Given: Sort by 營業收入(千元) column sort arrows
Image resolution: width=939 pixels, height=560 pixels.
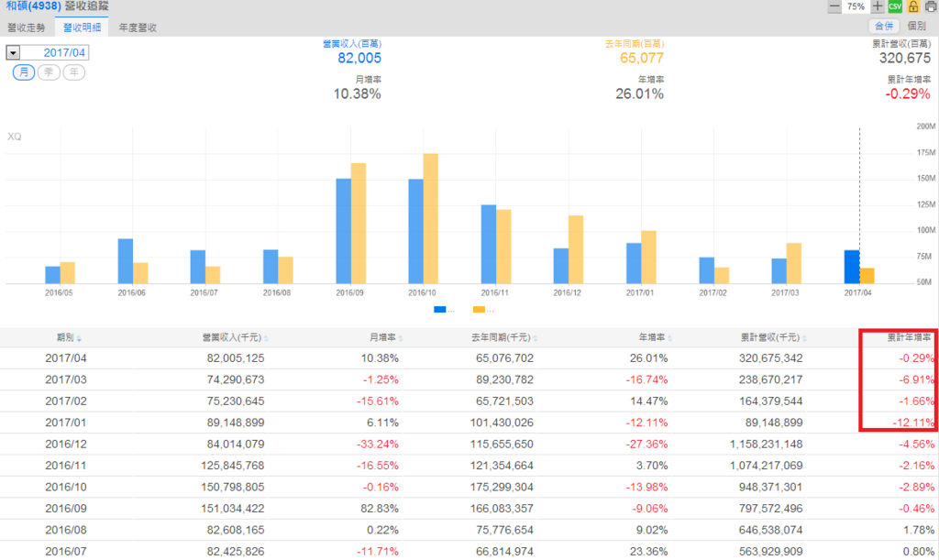Looking at the screenshot, I should tap(266, 338).
